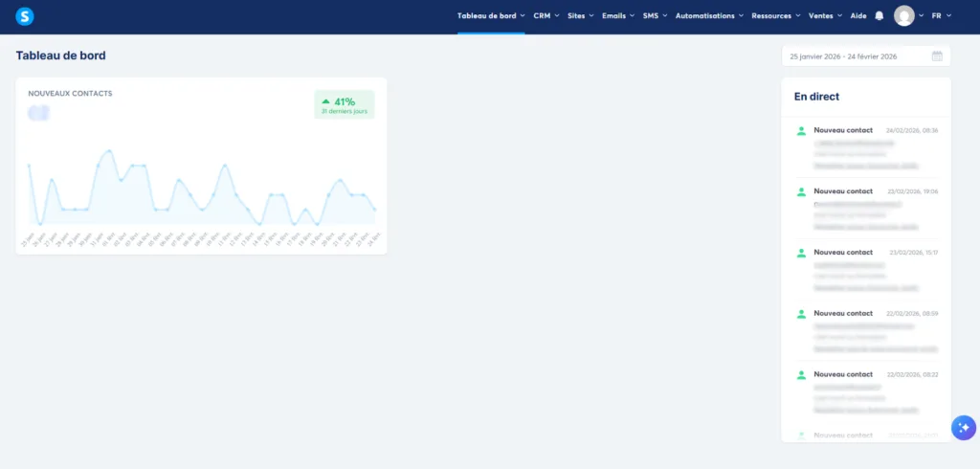980x469 pixels.
Task: Click contact icon for 24/02/2026 08:36 entry
Action: (801, 131)
